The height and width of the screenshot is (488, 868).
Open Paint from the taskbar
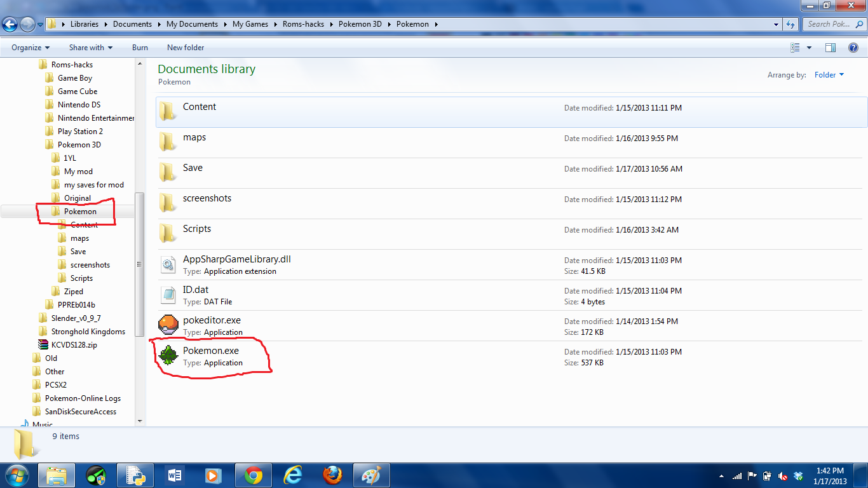(372, 475)
